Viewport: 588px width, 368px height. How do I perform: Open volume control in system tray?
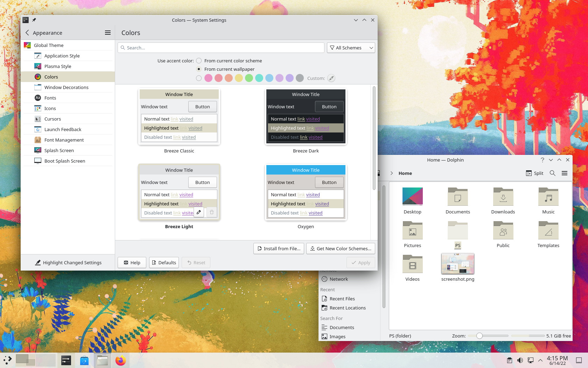[520, 360]
